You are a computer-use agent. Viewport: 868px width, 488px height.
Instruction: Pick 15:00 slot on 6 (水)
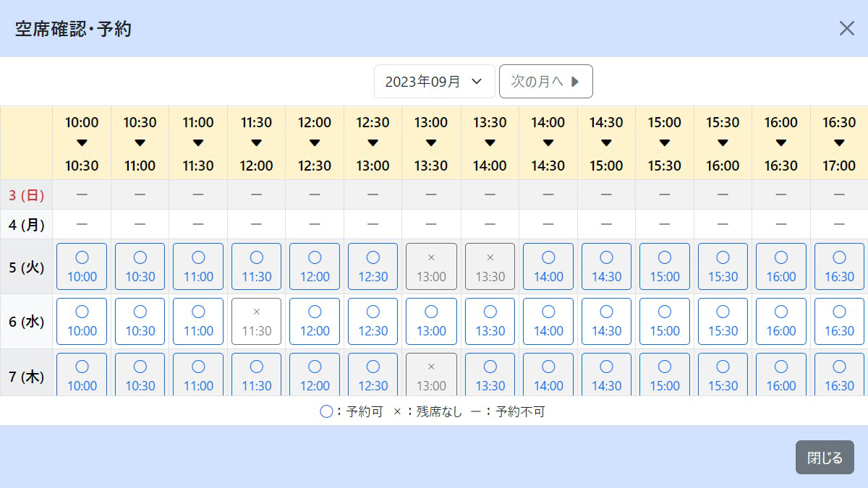point(664,322)
